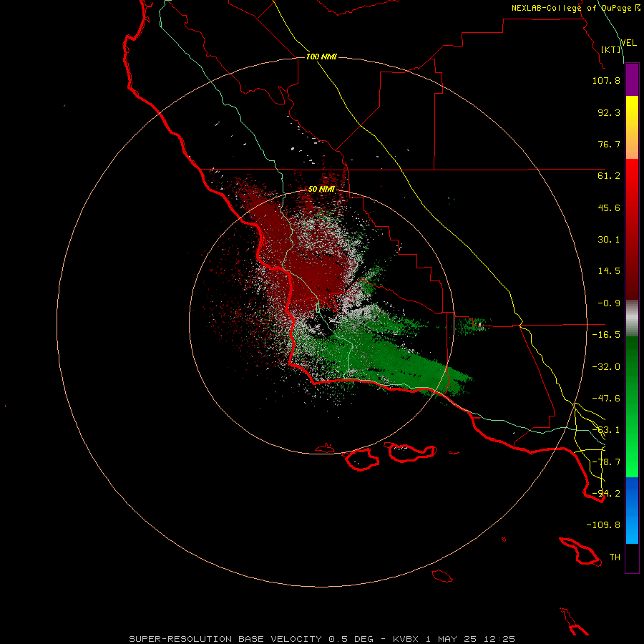Click the 14.5 velocity scale value
The image size is (644, 644).
pyautogui.click(x=609, y=271)
